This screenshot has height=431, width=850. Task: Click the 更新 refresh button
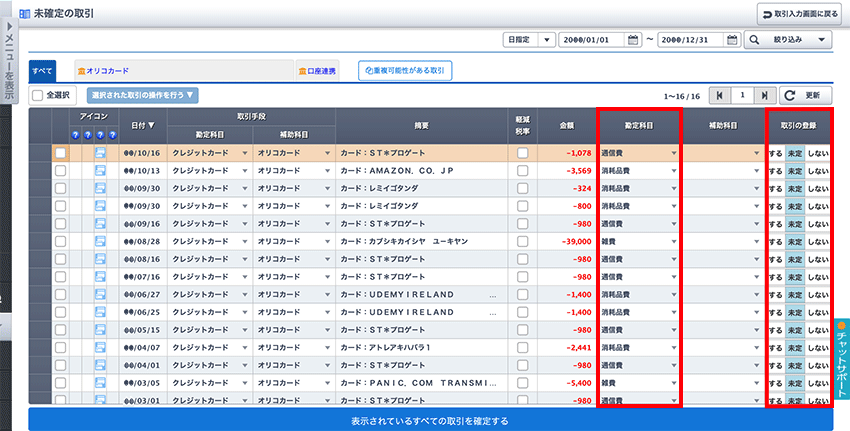pos(804,95)
